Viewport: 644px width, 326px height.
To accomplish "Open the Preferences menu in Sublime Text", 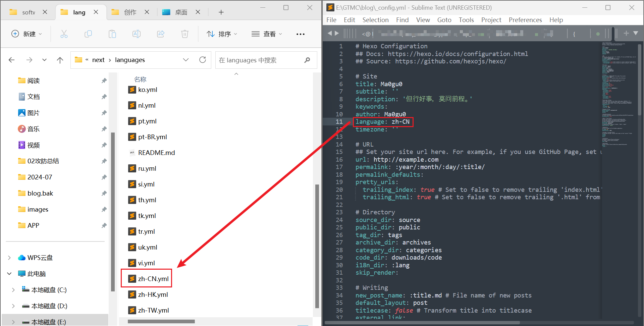I will coord(525,20).
